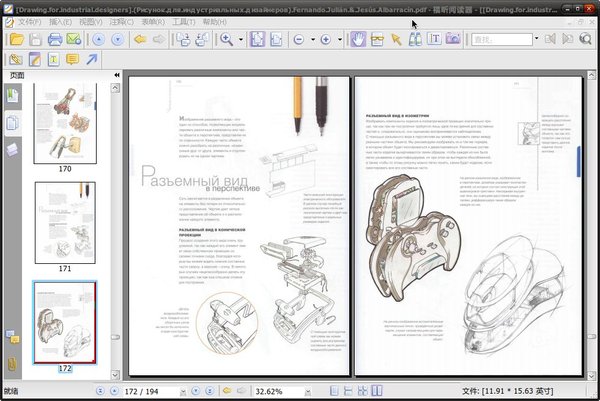The image size is (600, 401).
Task: Select page 171 thumbnail
Action: [x=65, y=222]
